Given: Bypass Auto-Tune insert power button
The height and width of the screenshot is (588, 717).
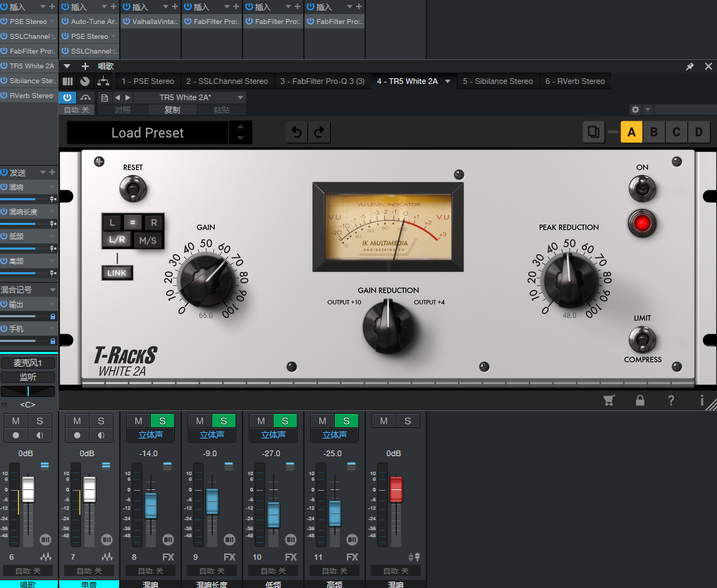Looking at the screenshot, I should [66, 21].
